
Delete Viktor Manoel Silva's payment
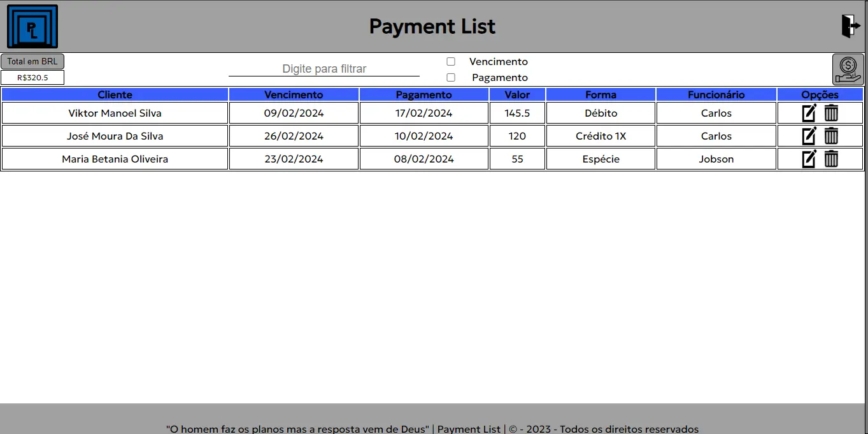click(x=831, y=113)
